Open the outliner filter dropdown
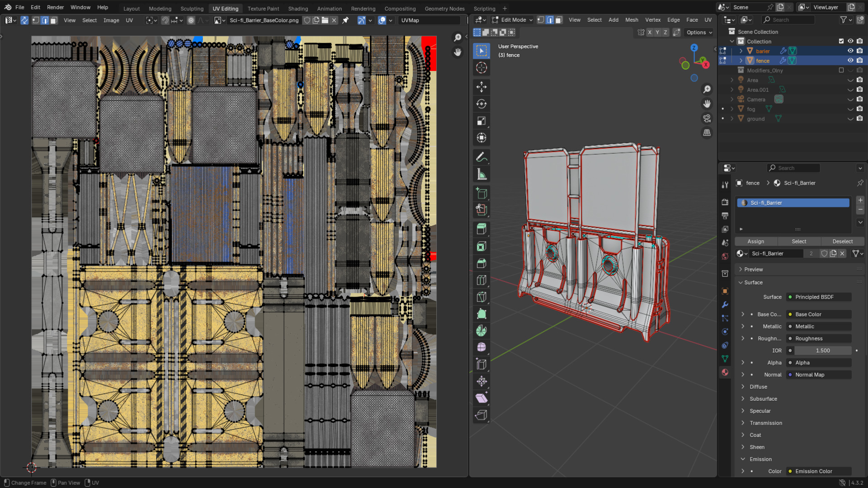Image resolution: width=868 pixels, height=488 pixels. click(x=845, y=20)
